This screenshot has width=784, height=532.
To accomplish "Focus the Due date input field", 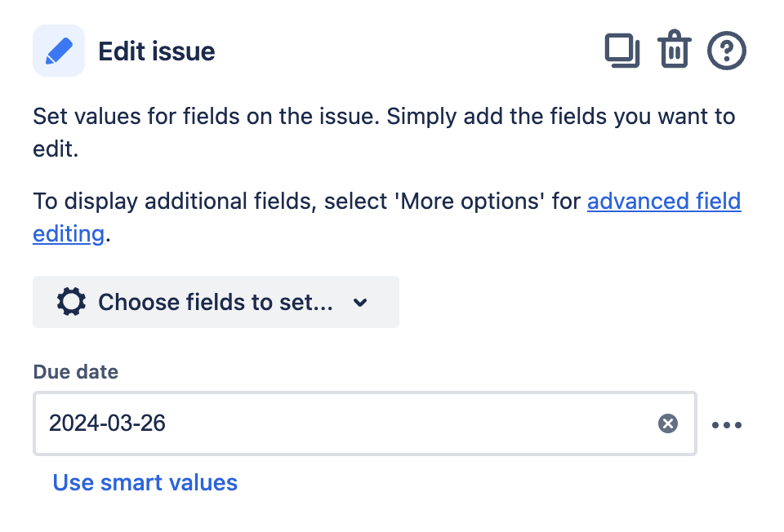I will point(365,423).
